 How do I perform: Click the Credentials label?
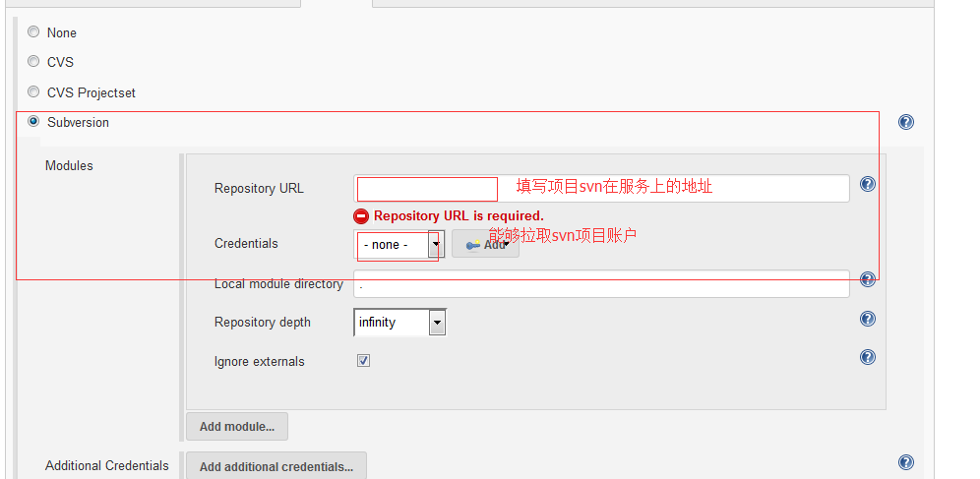click(246, 244)
